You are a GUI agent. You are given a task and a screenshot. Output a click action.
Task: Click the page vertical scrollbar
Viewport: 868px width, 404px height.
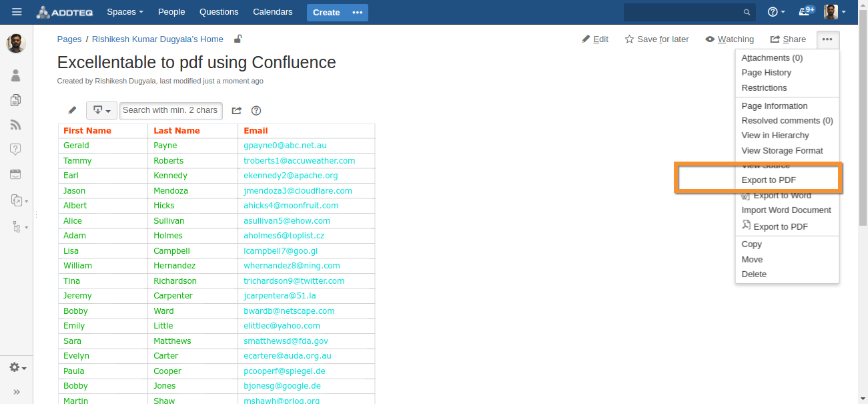tap(863, 134)
